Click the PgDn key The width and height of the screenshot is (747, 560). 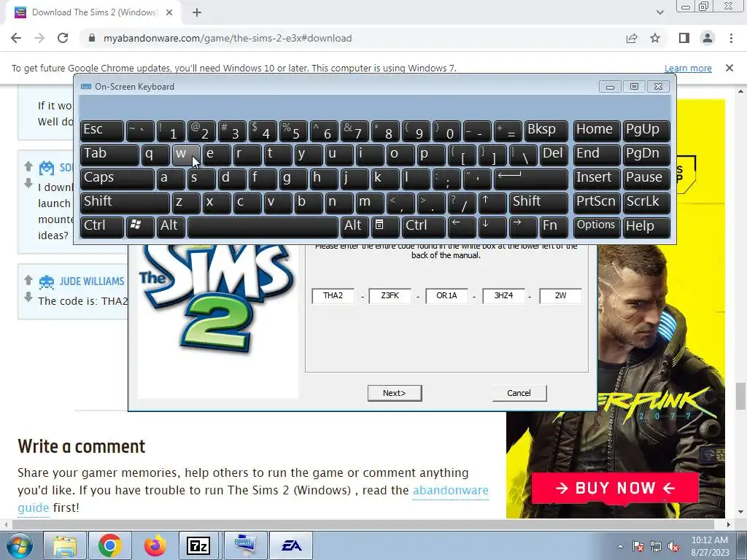[646, 155]
